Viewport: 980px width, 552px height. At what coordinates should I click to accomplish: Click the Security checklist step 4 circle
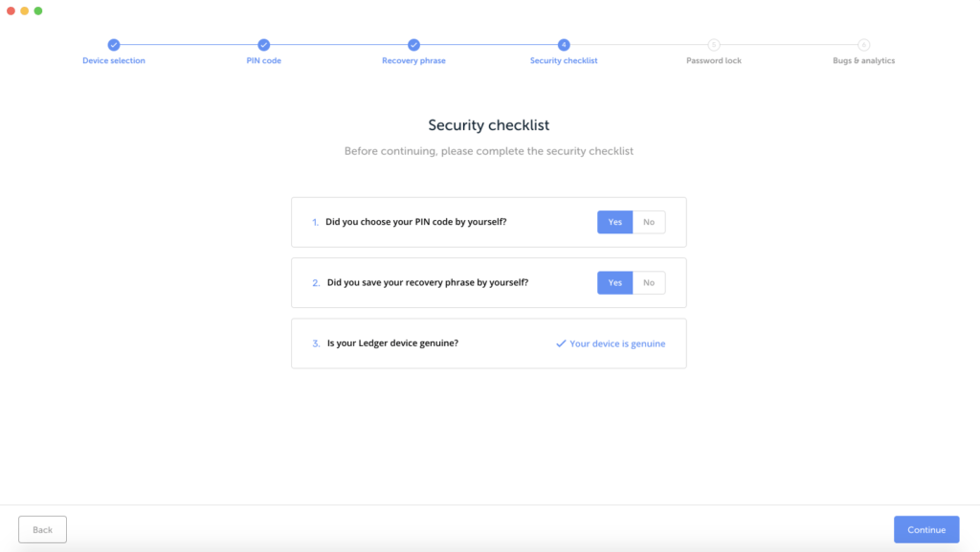pos(564,44)
